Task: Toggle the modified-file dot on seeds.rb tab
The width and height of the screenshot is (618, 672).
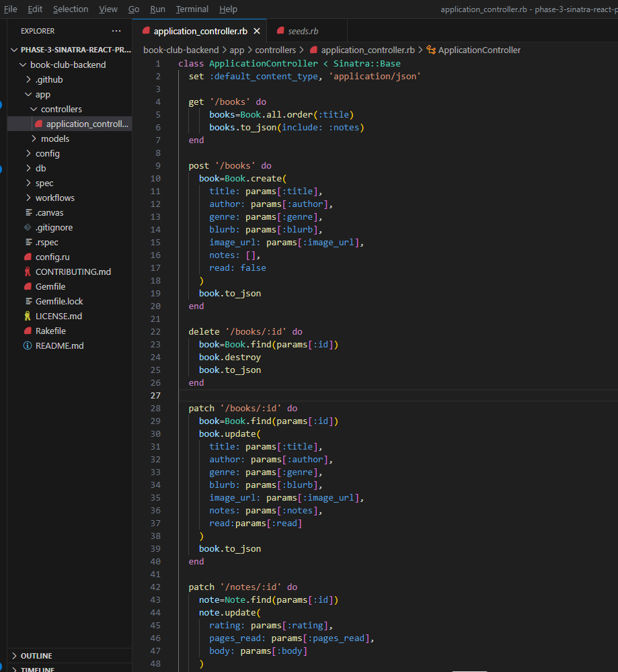Action: (338, 30)
